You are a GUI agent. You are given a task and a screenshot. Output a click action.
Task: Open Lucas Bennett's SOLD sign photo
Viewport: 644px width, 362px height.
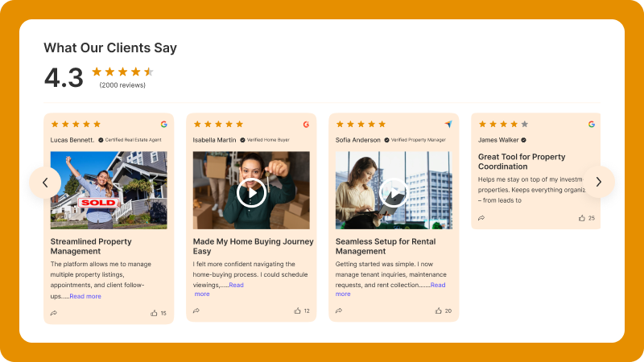point(109,191)
